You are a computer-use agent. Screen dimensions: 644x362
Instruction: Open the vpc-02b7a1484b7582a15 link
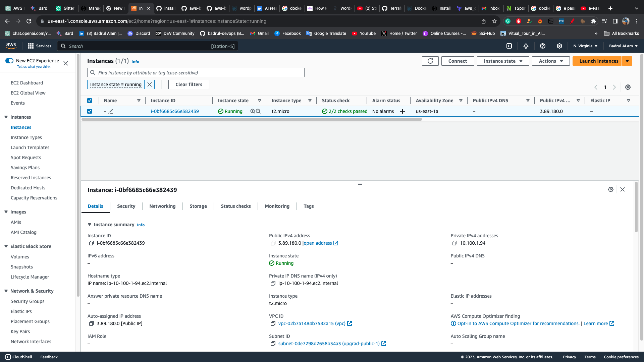(312, 323)
